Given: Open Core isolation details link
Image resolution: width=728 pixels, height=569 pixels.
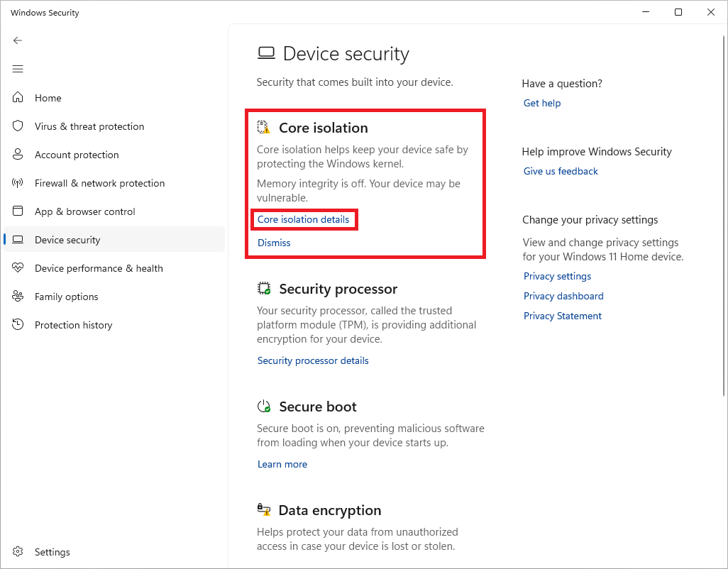Looking at the screenshot, I should (x=304, y=220).
